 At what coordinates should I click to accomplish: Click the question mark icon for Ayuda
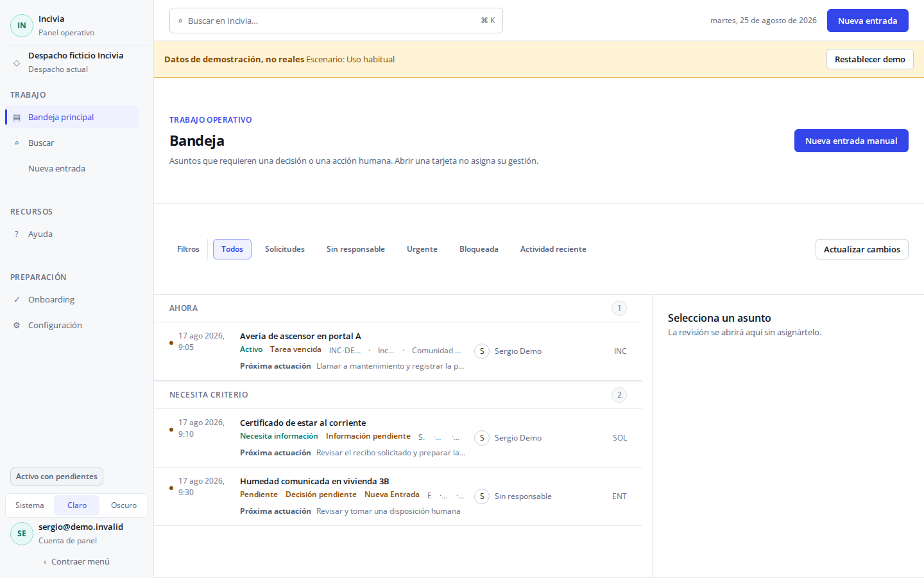point(17,234)
